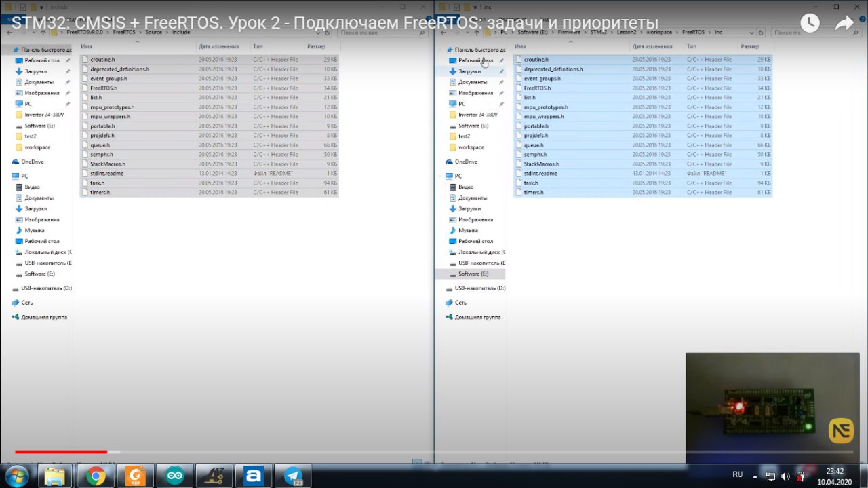The height and width of the screenshot is (488, 868).
Task: Open Локальный диск (C:) in include window sidebar
Action: pos(43,252)
